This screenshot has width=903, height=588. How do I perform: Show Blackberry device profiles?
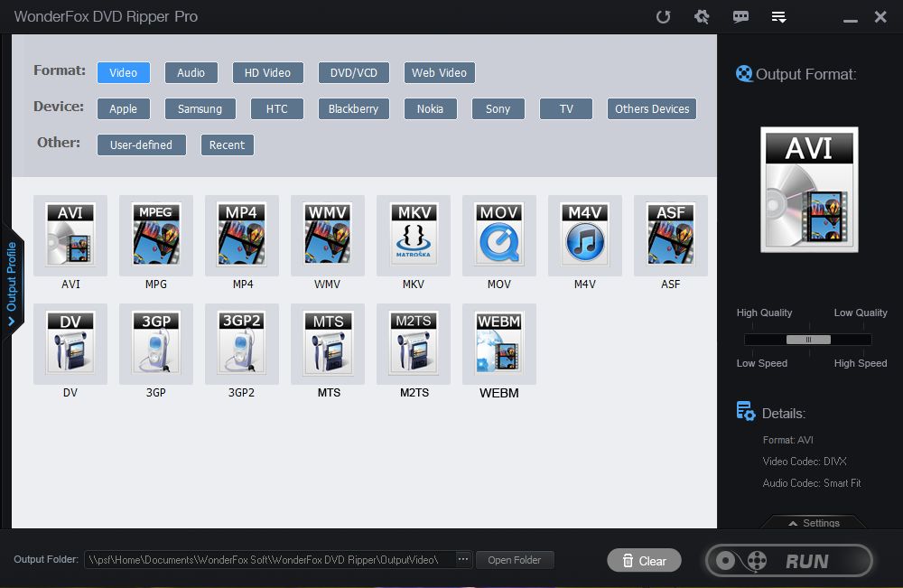[354, 109]
